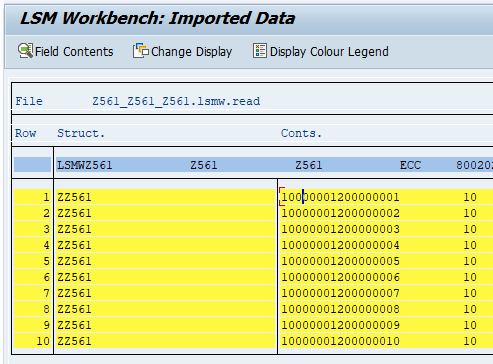The image size is (493, 364).
Task: Select row number 4
Action: (x=46, y=245)
